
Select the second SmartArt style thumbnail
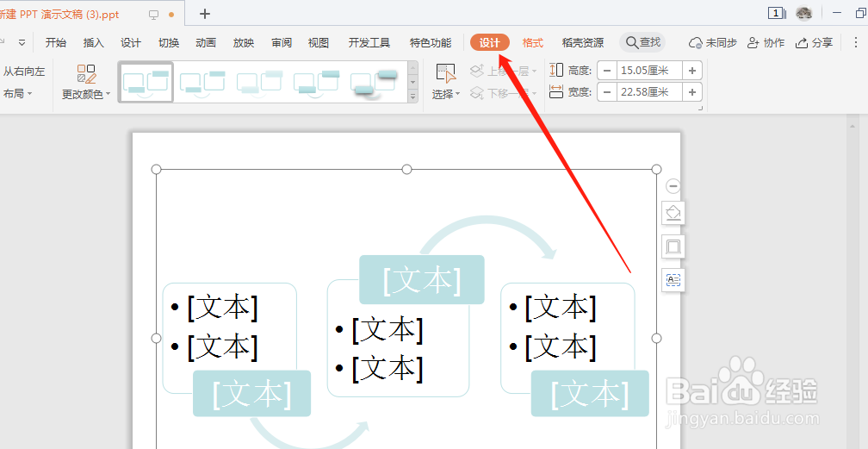(x=202, y=82)
